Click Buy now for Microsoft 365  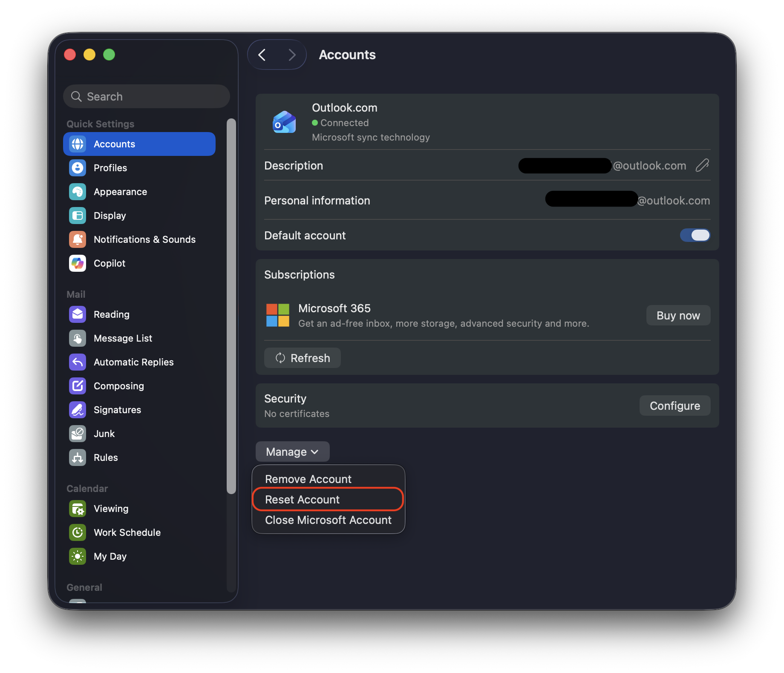pyautogui.click(x=678, y=315)
